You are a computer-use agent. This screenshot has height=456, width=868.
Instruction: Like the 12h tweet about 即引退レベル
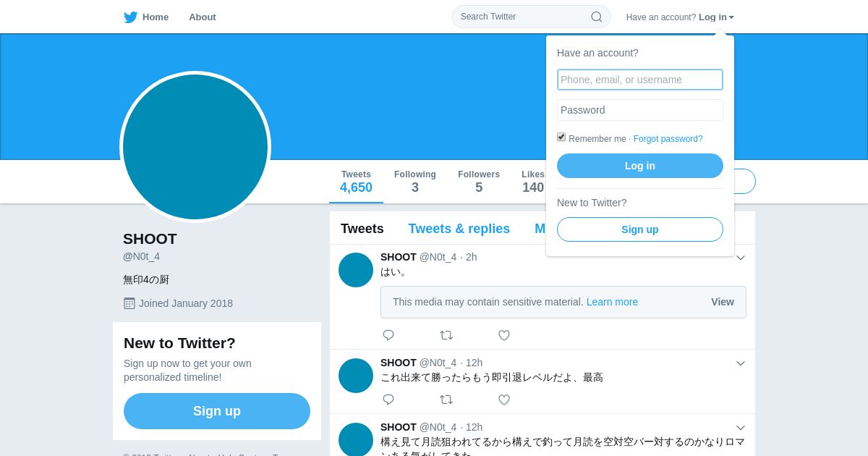504,400
